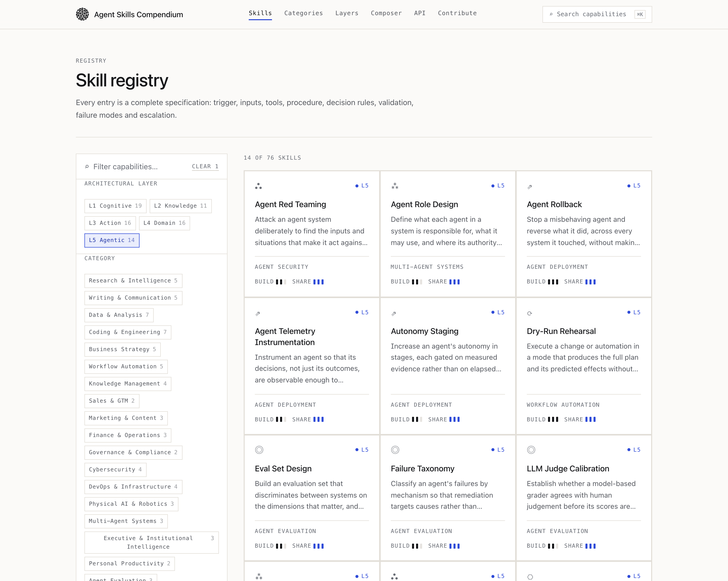Toggle Governance & Compliance category filter
This screenshot has height=581, width=728.
coord(133,452)
